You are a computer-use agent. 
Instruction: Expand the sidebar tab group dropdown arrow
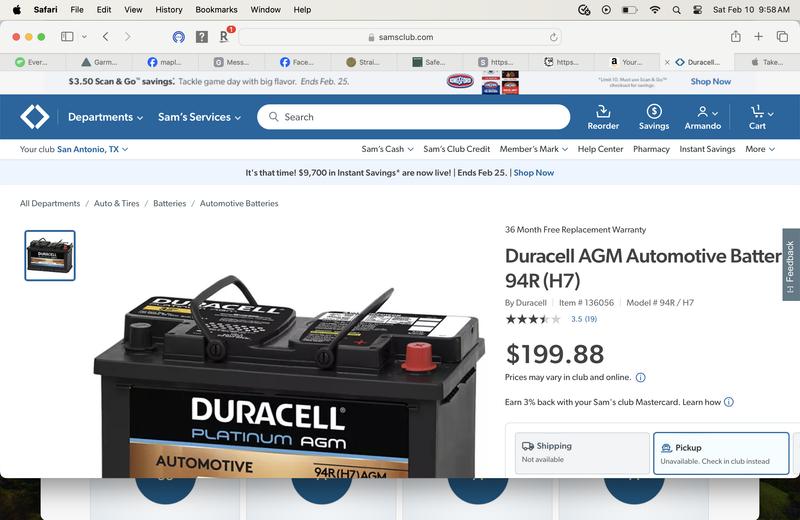pyautogui.click(x=84, y=37)
